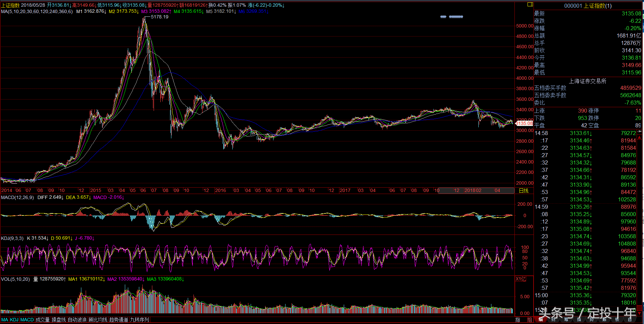The height and width of the screenshot is (324, 644).
Task: Switch to the 成交量 indicator tab
Action: coord(43,320)
